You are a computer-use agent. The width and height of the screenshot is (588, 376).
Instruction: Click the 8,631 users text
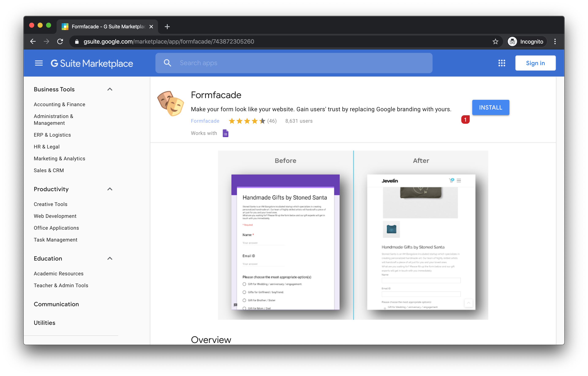(299, 121)
